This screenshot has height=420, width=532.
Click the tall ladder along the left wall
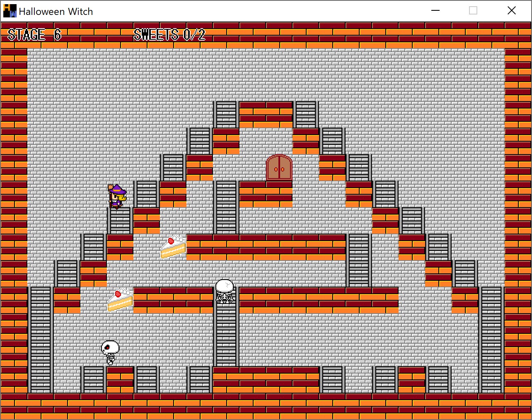click(41, 339)
